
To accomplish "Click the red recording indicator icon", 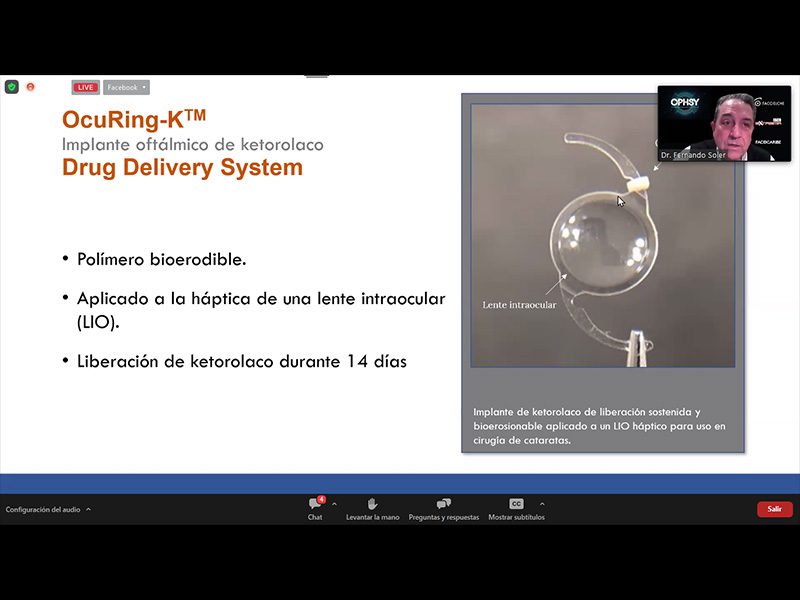I will click(x=30, y=88).
